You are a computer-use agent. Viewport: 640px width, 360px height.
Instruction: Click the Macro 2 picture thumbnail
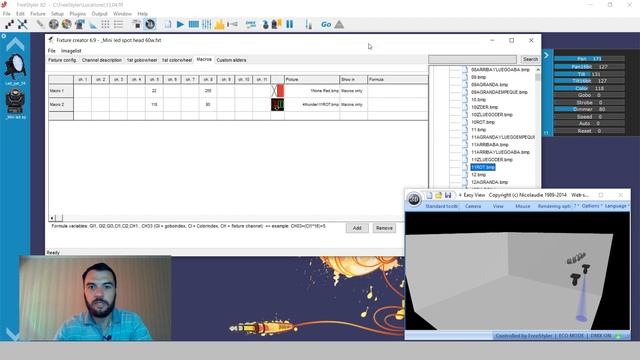tap(278, 105)
